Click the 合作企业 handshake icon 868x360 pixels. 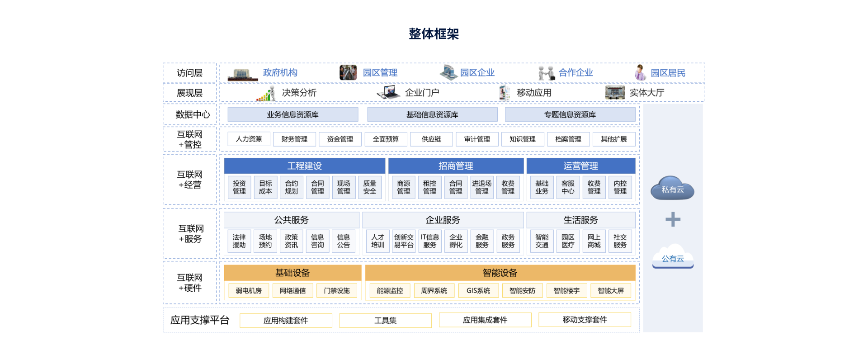[546, 73]
